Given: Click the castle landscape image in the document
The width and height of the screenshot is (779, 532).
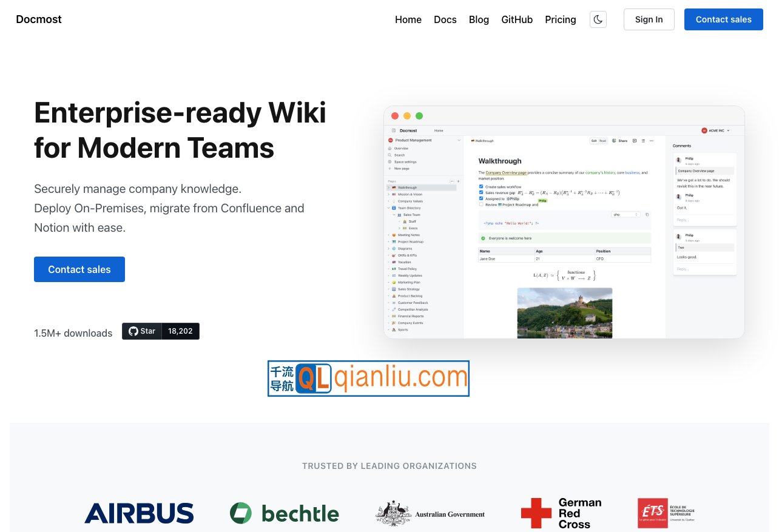Looking at the screenshot, I should click(x=564, y=312).
